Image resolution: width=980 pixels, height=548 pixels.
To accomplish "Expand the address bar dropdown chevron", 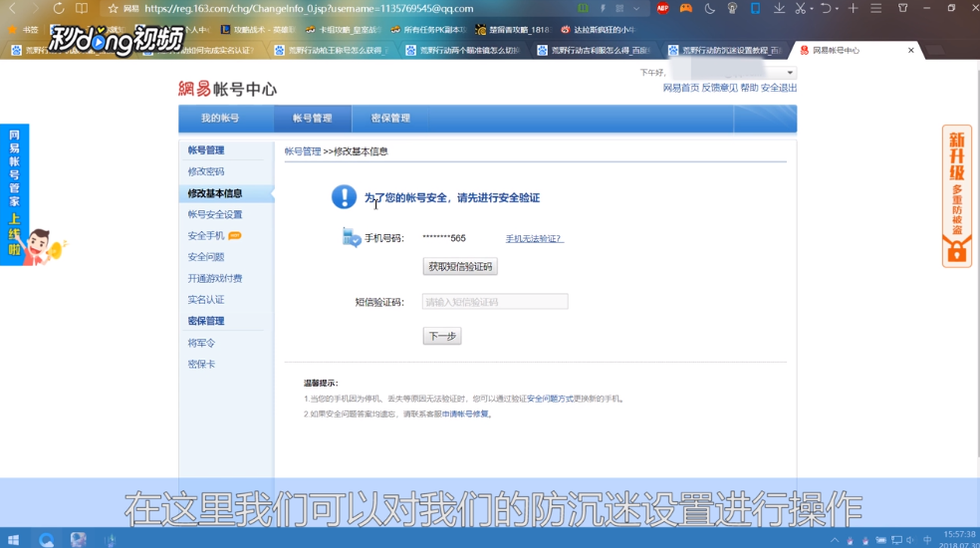I will (636, 8).
